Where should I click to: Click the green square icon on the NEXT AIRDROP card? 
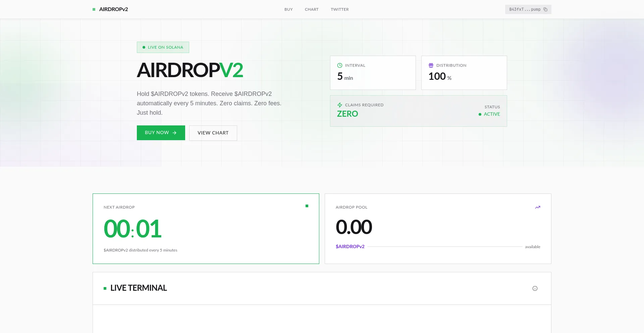pos(307,206)
